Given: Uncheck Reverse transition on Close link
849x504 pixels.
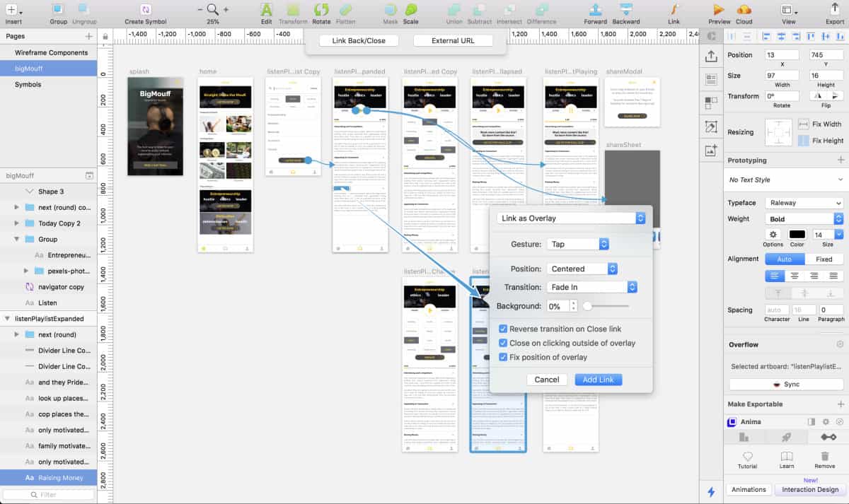Looking at the screenshot, I should tap(504, 328).
